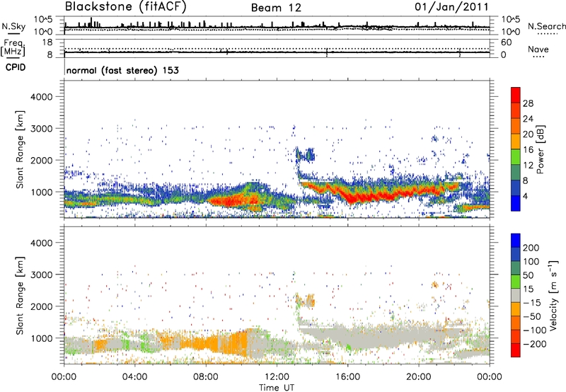Screen dimensions: 566x392
Task: Click the red top segment of power colorbar
Action: point(516,95)
